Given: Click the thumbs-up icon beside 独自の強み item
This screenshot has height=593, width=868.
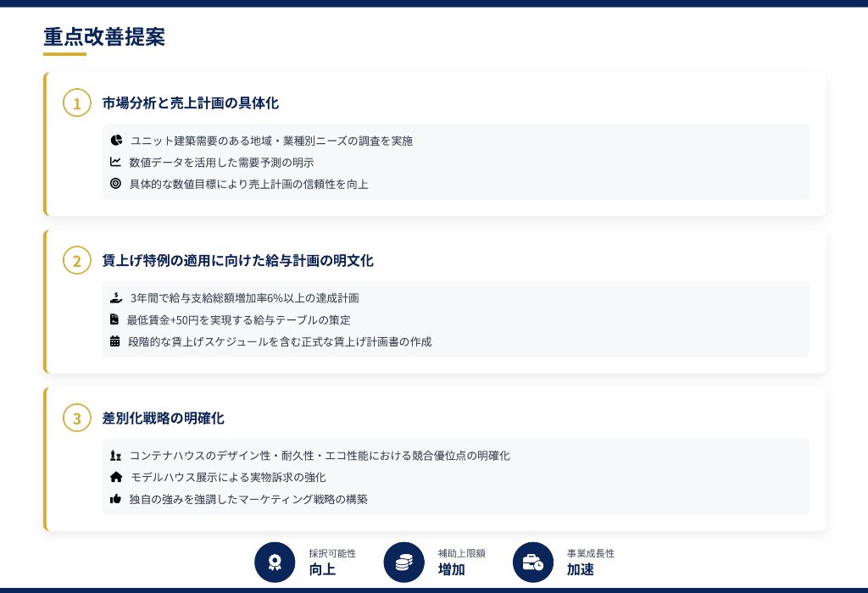Looking at the screenshot, I should coord(116,499).
